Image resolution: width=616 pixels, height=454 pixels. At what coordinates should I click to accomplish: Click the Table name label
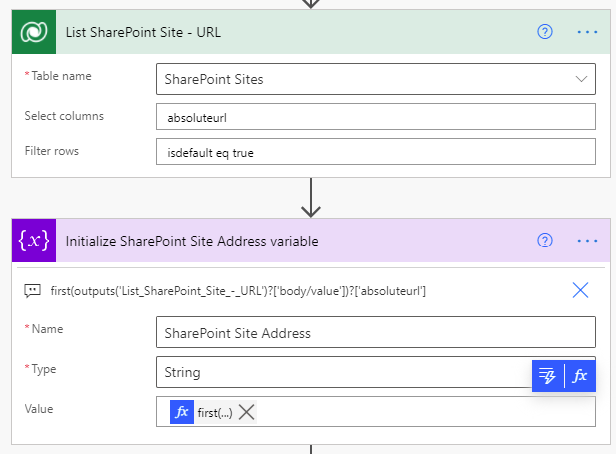[x=61, y=76]
